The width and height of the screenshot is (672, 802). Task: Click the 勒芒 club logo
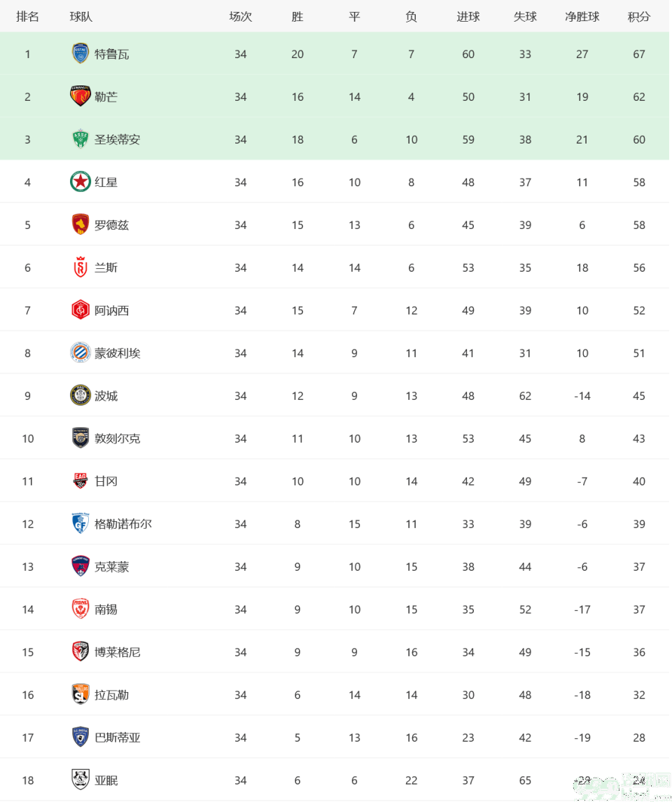click(x=80, y=96)
